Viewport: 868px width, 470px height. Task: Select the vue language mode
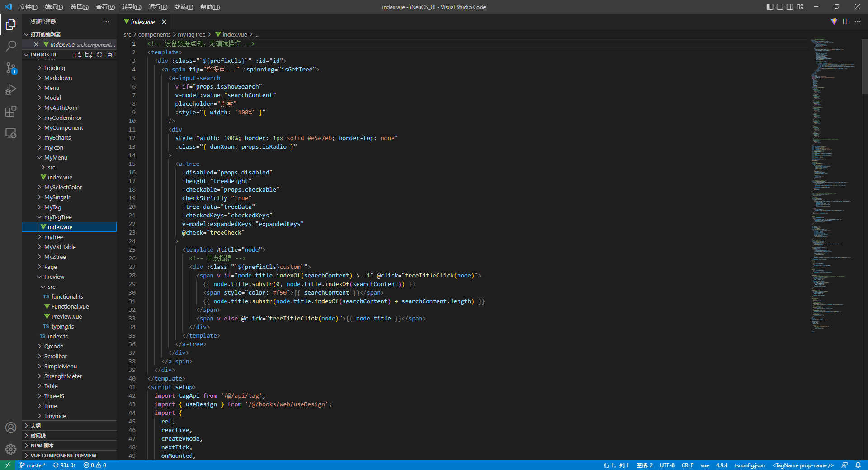(x=705, y=465)
